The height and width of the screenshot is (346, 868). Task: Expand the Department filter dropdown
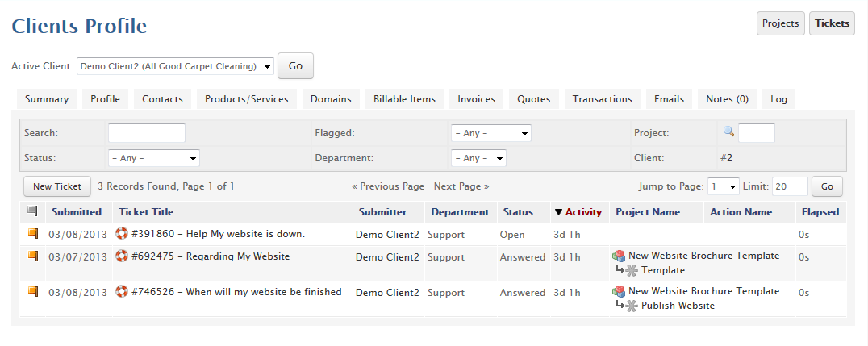click(x=478, y=158)
